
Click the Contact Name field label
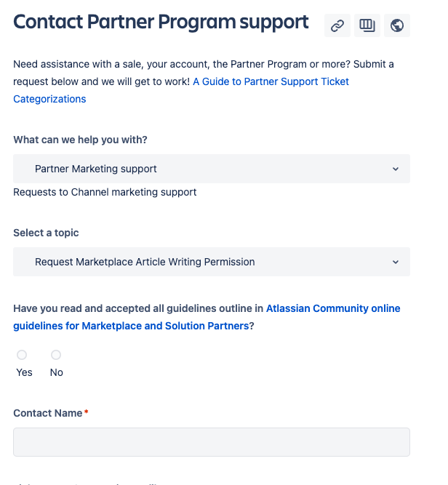[x=48, y=413]
